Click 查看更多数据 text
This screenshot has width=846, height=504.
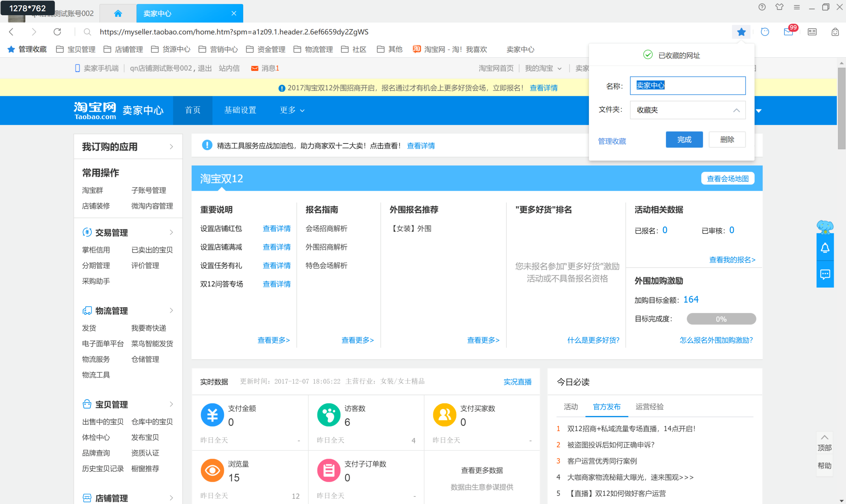click(482, 470)
